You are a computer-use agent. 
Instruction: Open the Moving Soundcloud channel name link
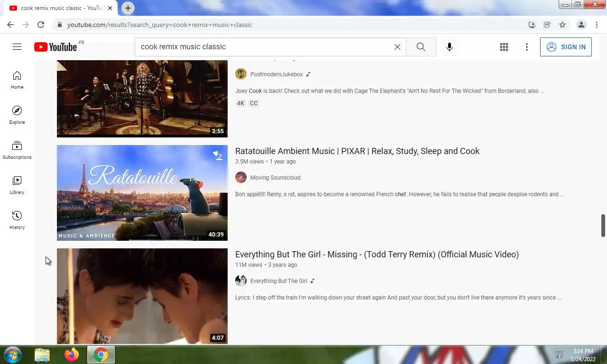click(x=275, y=178)
